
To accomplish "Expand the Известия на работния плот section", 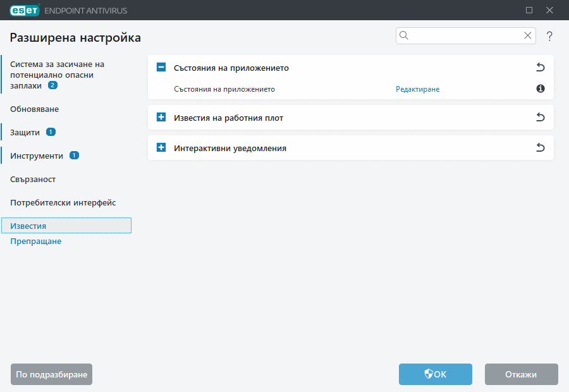I will [x=161, y=117].
